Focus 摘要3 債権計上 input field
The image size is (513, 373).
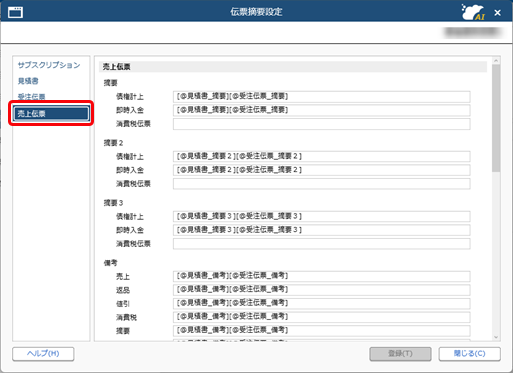322,216
